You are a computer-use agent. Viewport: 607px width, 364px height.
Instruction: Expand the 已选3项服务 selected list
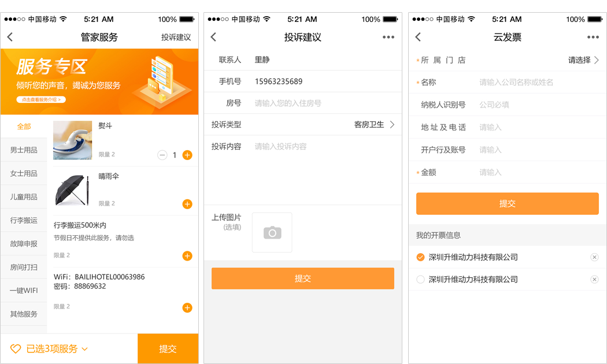coord(84,349)
